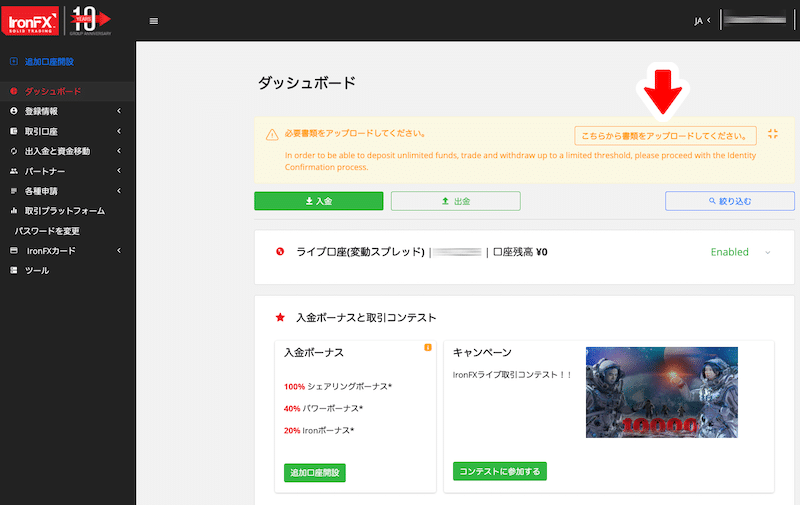This screenshot has height=505, width=800.
Task: Select ダッシュボード in the sidebar
Action: [53, 91]
